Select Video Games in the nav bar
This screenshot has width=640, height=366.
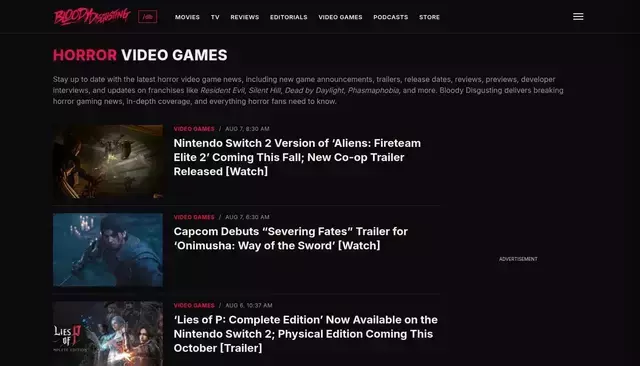[340, 17]
